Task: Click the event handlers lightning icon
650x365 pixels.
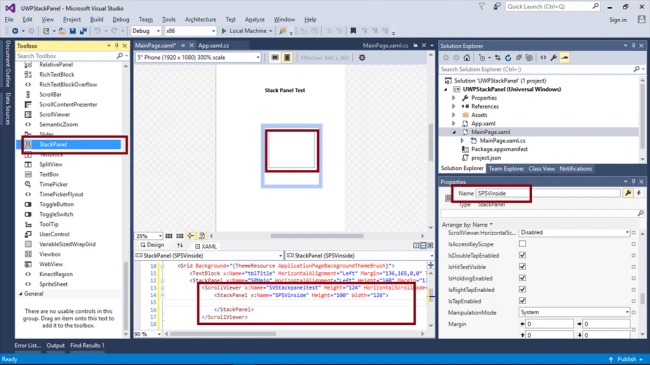Action: click(x=639, y=193)
